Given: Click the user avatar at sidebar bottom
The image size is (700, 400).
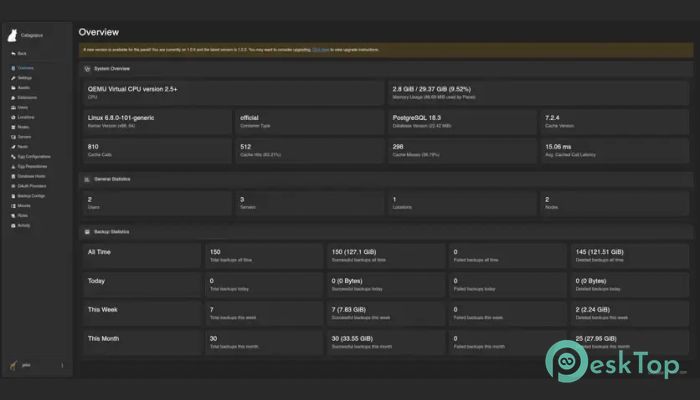Looking at the screenshot, I should click(13, 365).
